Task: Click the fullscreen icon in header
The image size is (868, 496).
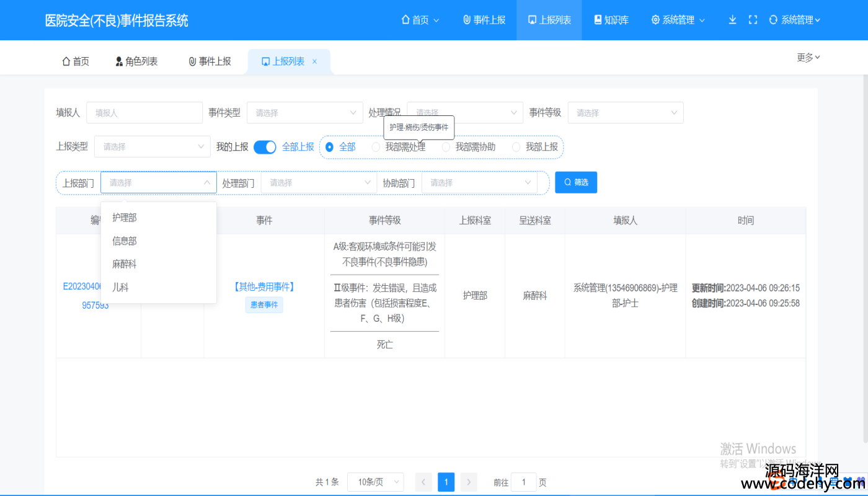Action: click(753, 20)
